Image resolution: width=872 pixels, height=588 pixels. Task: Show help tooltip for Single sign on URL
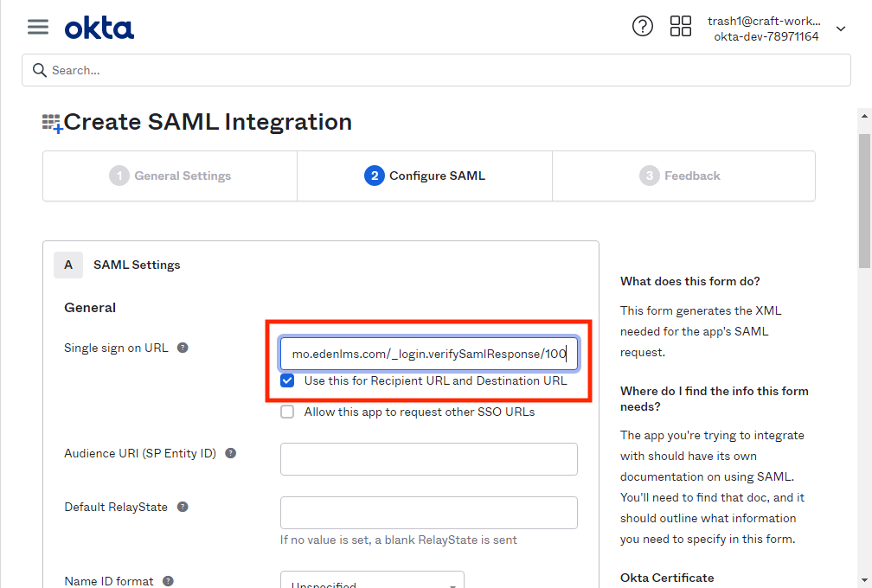click(x=183, y=348)
